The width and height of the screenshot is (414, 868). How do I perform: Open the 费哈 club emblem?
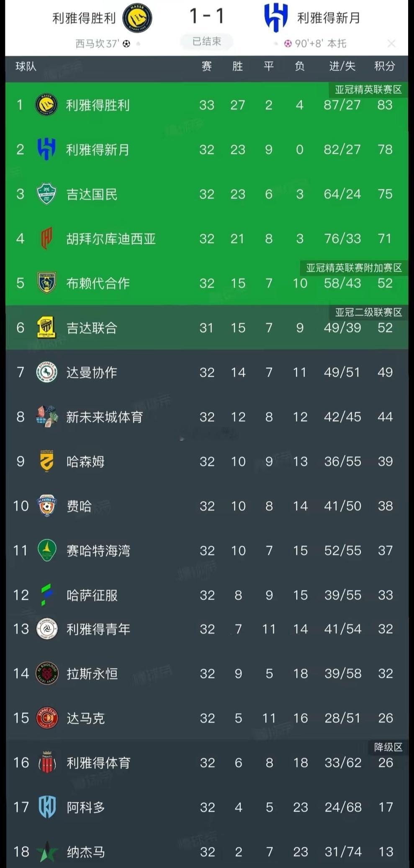click(x=46, y=506)
